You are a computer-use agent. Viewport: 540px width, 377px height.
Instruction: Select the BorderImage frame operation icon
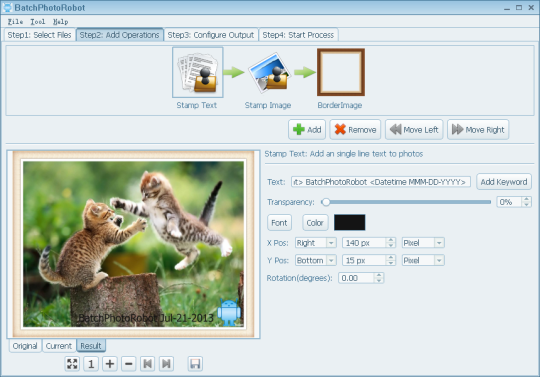click(x=341, y=72)
